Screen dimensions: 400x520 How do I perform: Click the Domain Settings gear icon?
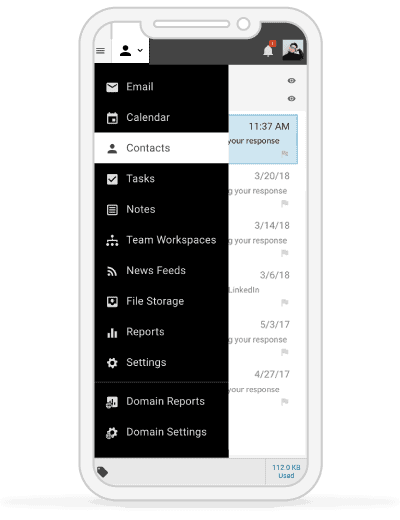pyautogui.click(x=112, y=432)
